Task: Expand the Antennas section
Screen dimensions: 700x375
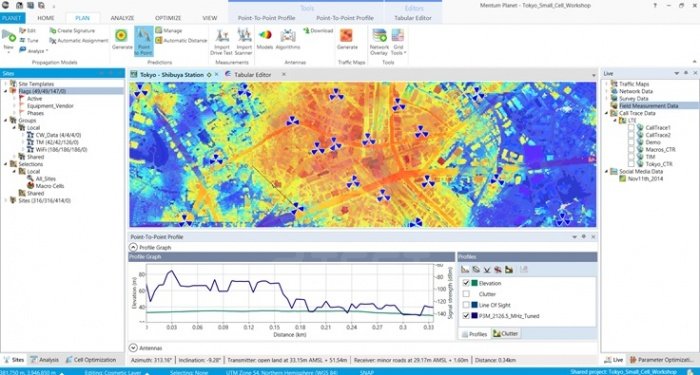Action: tap(133, 348)
